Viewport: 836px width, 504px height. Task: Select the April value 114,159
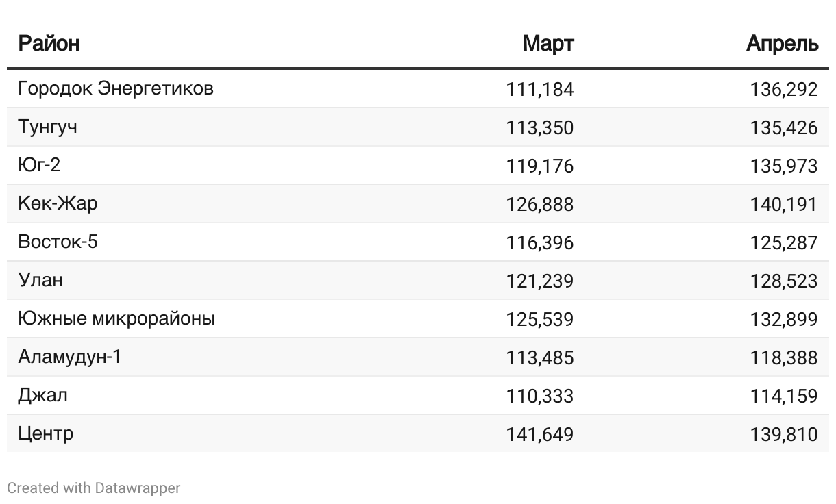pos(784,396)
